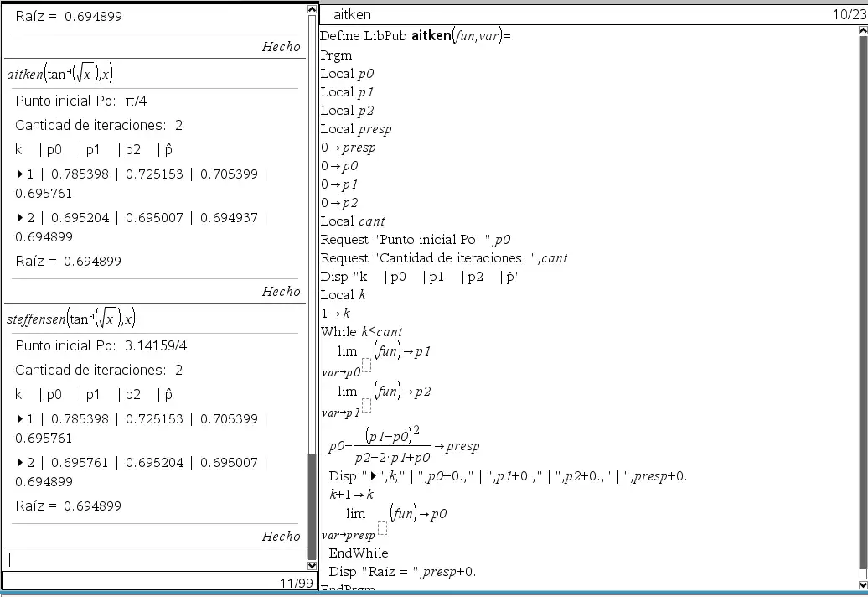The width and height of the screenshot is (868, 597).
Task: Click the 'EndWhile' line
Action: click(x=358, y=553)
